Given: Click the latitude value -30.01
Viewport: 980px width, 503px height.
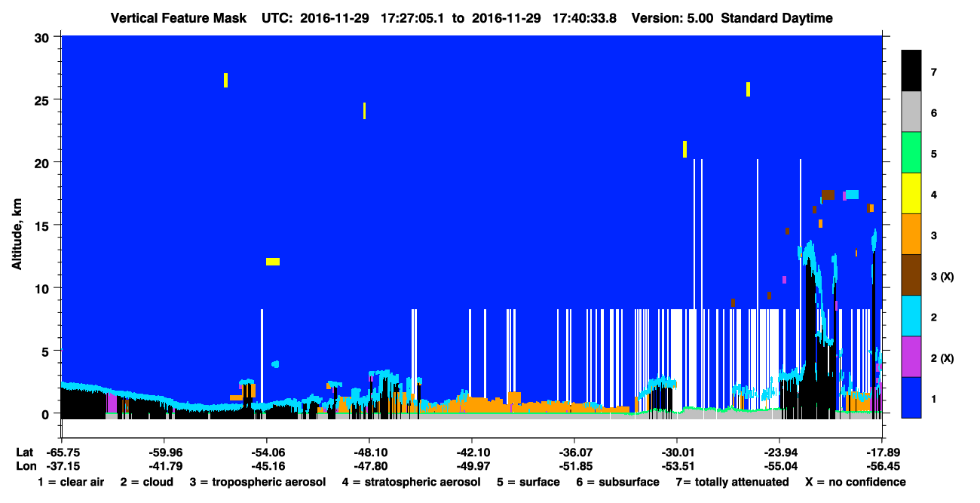Looking at the screenshot, I should click(676, 452).
